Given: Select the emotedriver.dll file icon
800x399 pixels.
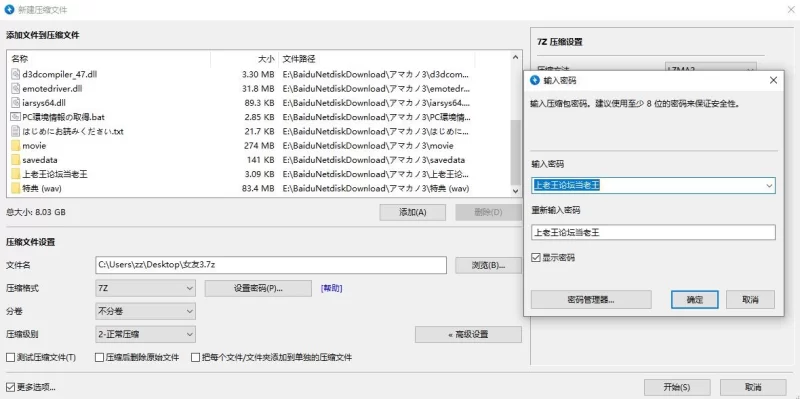Looking at the screenshot, I should [x=15, y=88].
